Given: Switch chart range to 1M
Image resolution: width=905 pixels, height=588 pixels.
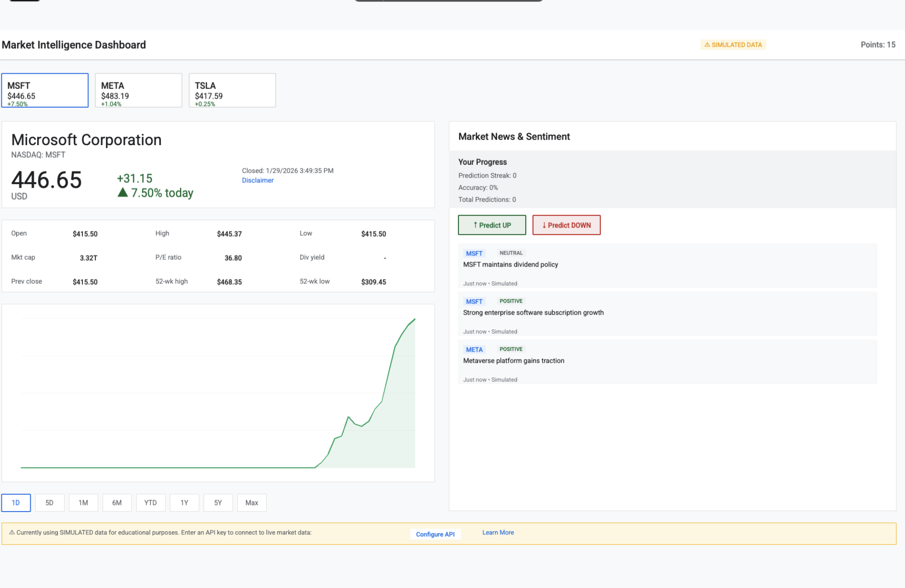Looking at the screenshot, I should (x=83, y=502).
